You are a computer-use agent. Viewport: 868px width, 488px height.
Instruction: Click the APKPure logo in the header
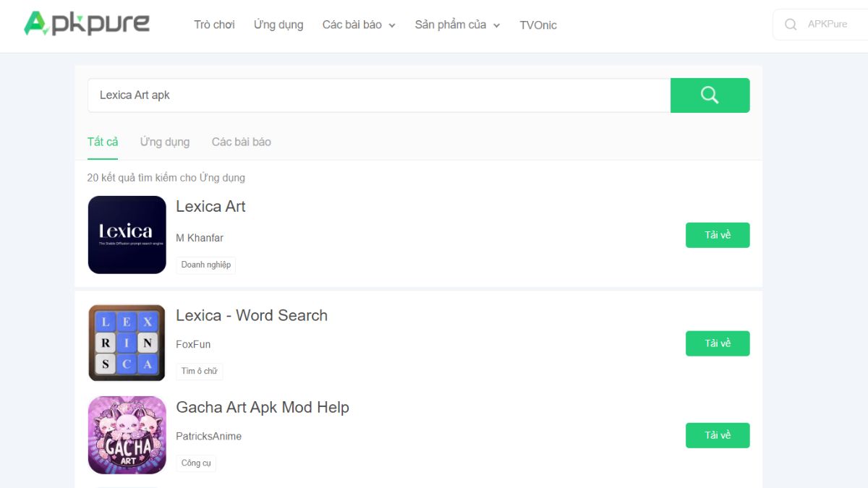pos(86,25)
